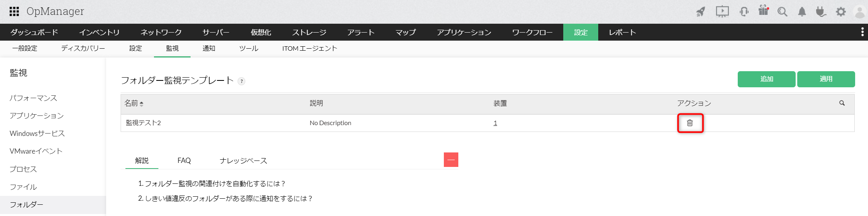Open the header magnifier search icon
Screen dimensions: 868x216
[782, 12]
